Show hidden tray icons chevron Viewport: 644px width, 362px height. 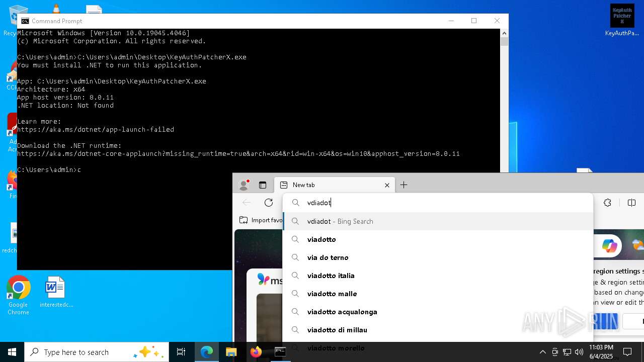(542, 352)
